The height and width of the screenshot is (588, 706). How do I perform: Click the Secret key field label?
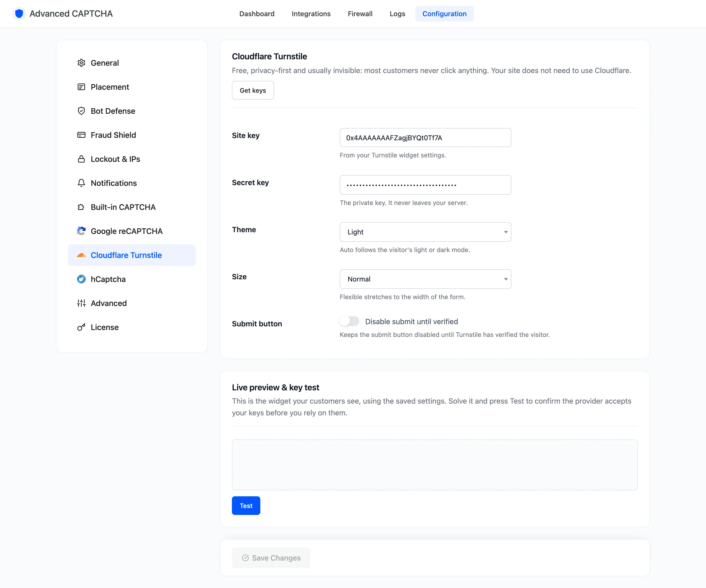click(x=251, y=182)
